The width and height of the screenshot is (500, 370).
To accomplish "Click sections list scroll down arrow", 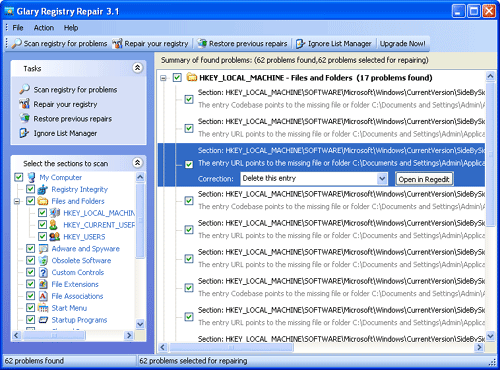I will tap(140, 324).
